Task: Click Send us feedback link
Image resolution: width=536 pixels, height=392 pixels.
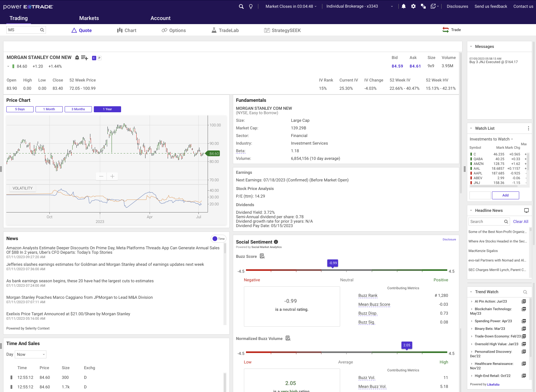Action: 491,6
